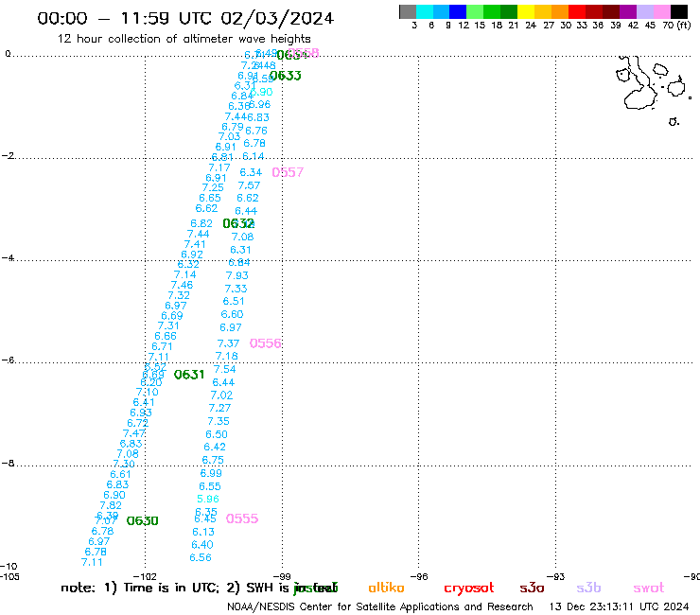Click the wave height value 7.57
Screen dimensions: 700x615
249,185
